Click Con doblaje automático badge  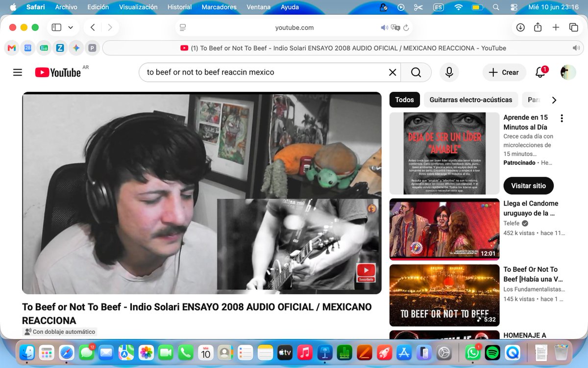[x=60, y=332]
